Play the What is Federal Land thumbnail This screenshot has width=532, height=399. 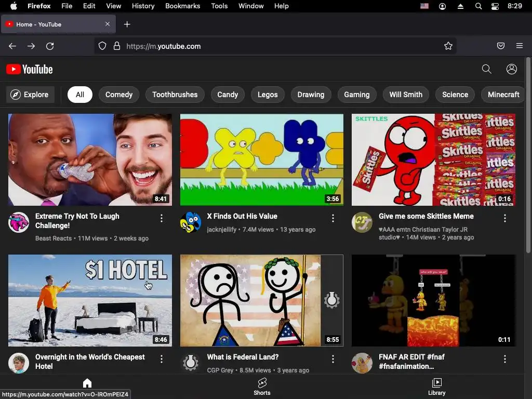[x=262, y=301]
